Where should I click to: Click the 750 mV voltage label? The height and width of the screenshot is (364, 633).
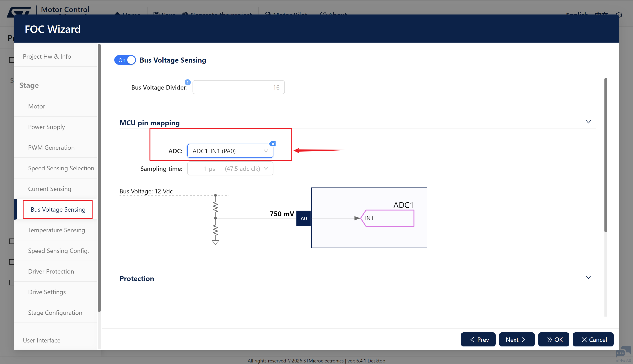point(282,214)
